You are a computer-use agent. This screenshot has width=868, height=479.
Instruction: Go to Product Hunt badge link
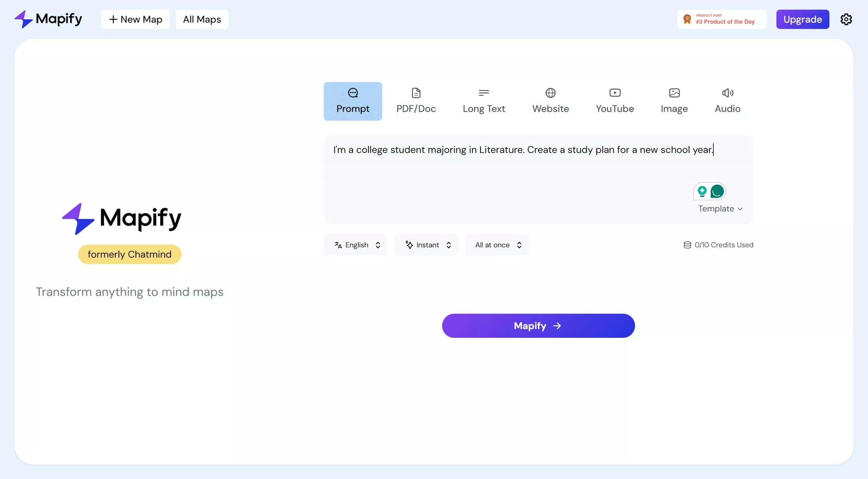point(722,19)
